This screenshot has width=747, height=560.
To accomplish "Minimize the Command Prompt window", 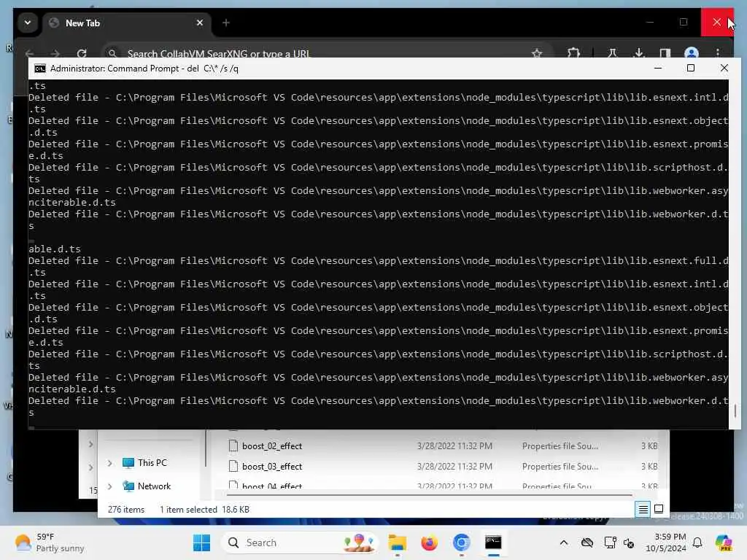I will tap(658, 68).
